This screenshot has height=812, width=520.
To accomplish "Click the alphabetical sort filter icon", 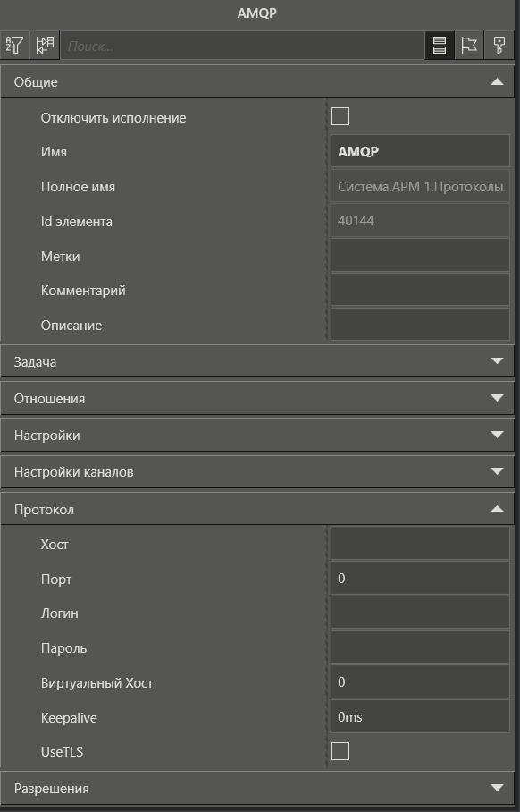I will [x=15, y=45].
